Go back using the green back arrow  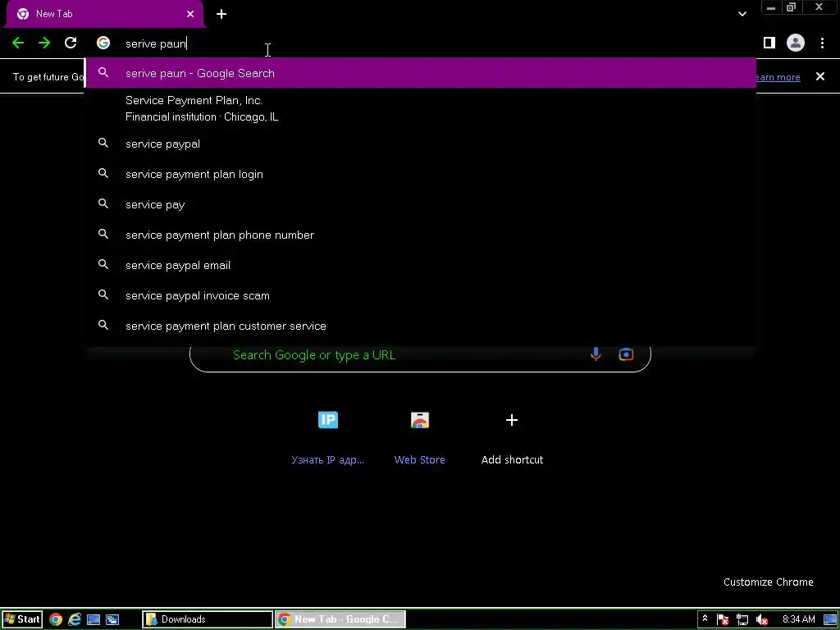click(18, 43)
